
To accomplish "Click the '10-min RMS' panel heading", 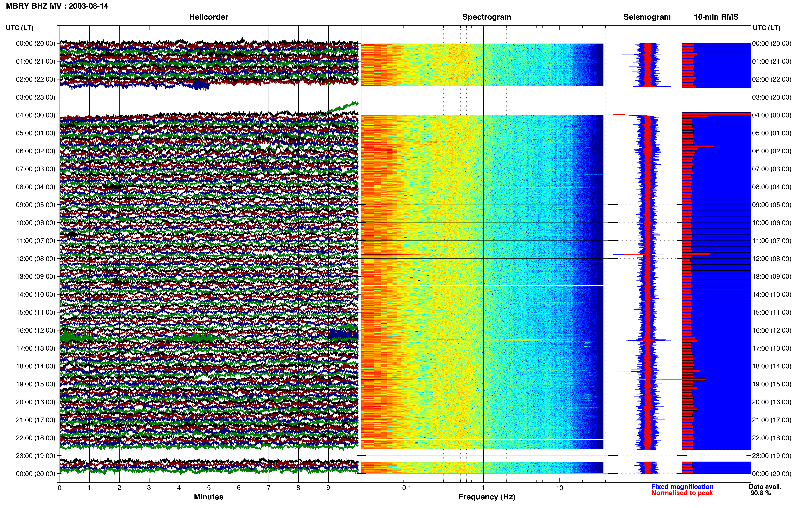I will click(x=716, y=17).
